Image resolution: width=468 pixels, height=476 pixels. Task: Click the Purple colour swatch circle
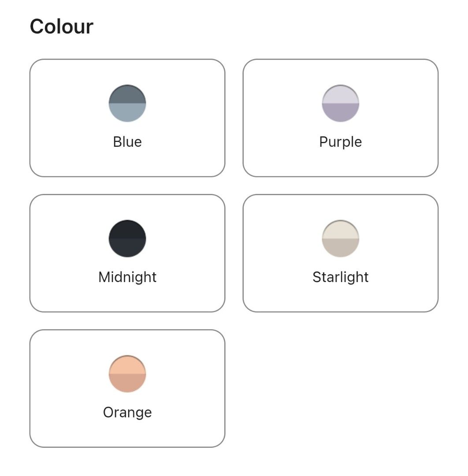pos(340,104)
